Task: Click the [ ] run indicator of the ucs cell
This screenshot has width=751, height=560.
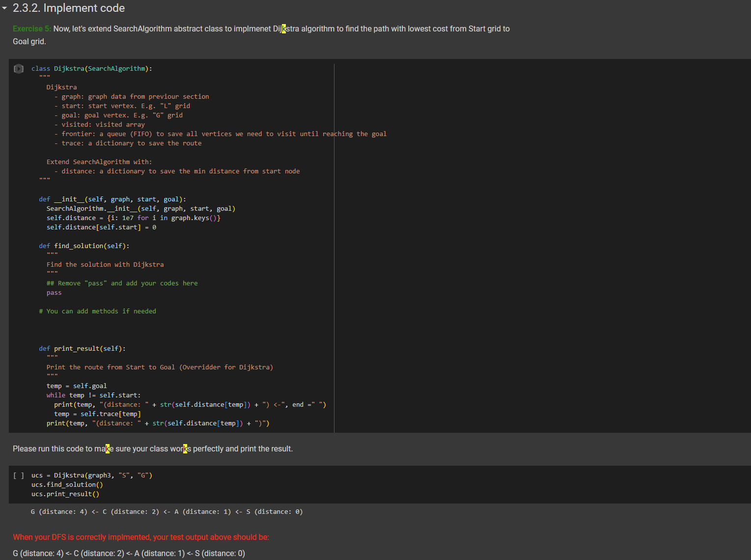Action: [x=19, y=475]
